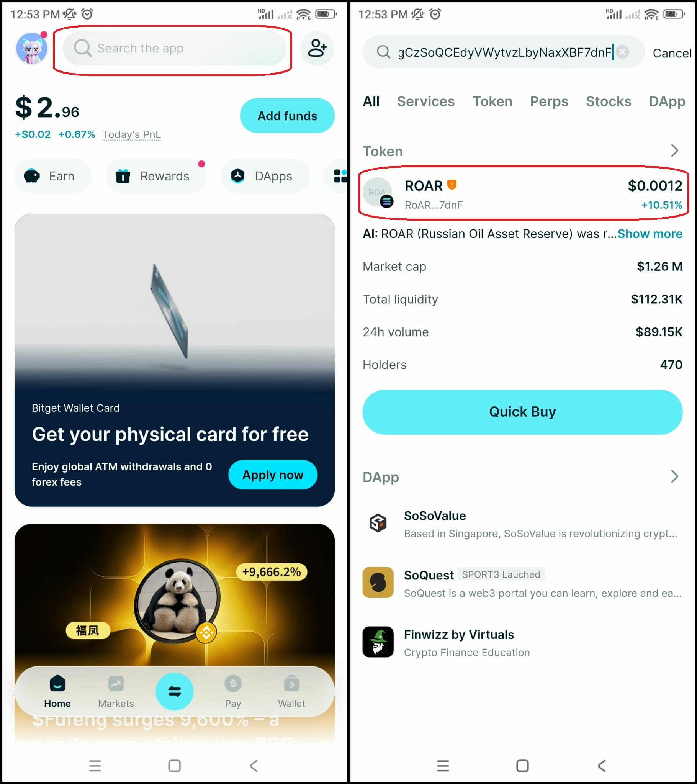697x784 pixels.
Task: Open Finwizz by Virtuals DApp
Action: [x=522, y=642]
